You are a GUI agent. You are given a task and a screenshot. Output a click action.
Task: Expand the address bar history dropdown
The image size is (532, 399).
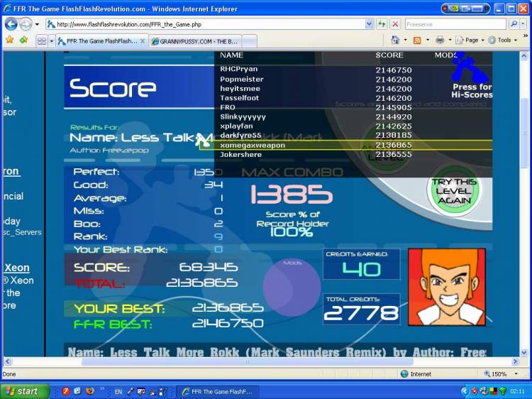[369, 24]
